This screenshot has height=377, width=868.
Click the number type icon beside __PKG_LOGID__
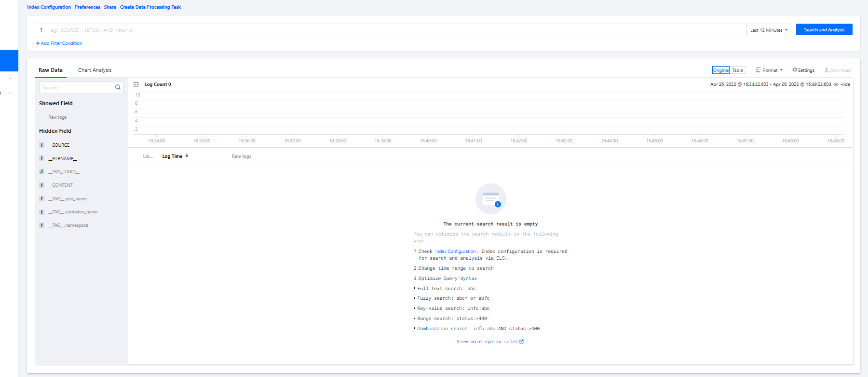(42, 172)
